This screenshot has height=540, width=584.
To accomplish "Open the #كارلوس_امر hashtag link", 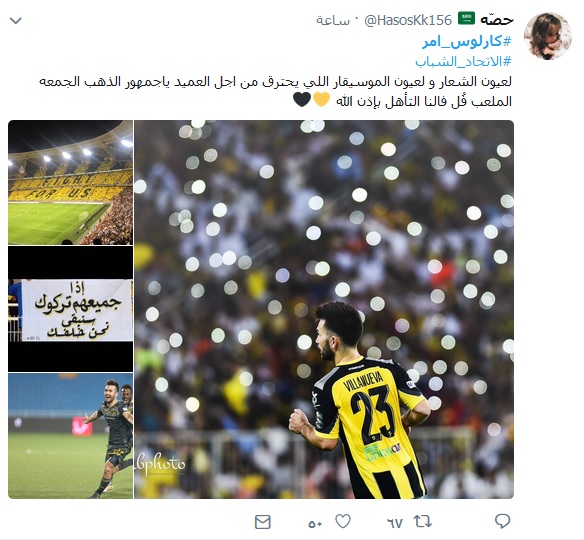I will tap(467, 41).
